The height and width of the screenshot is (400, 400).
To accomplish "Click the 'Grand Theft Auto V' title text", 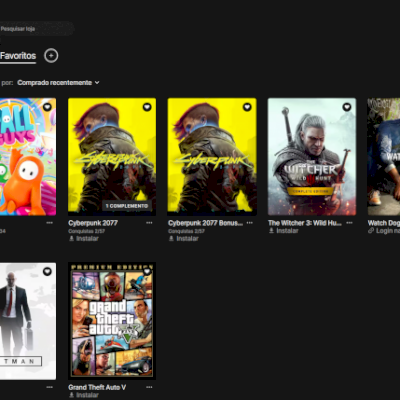I will (97, 387).
